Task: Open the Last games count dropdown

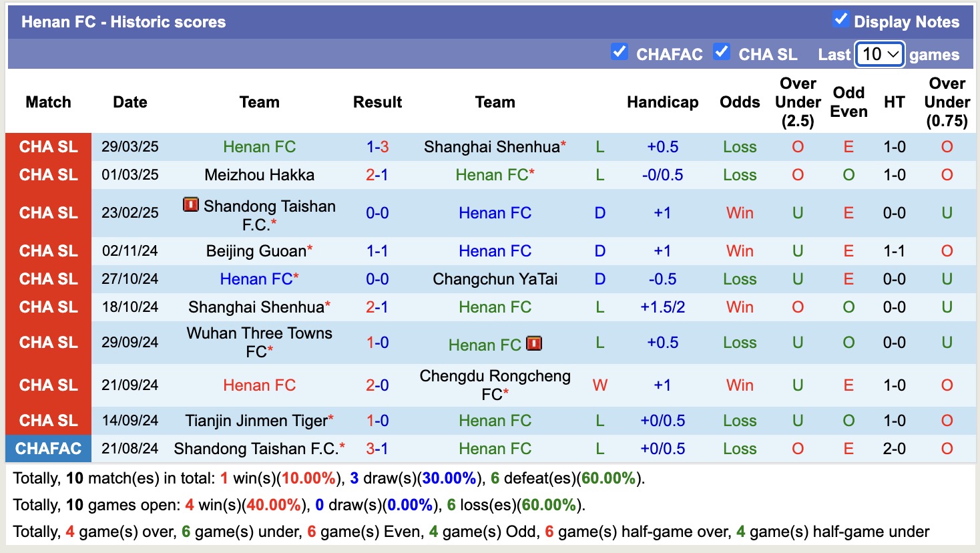Action: (880, 54)
